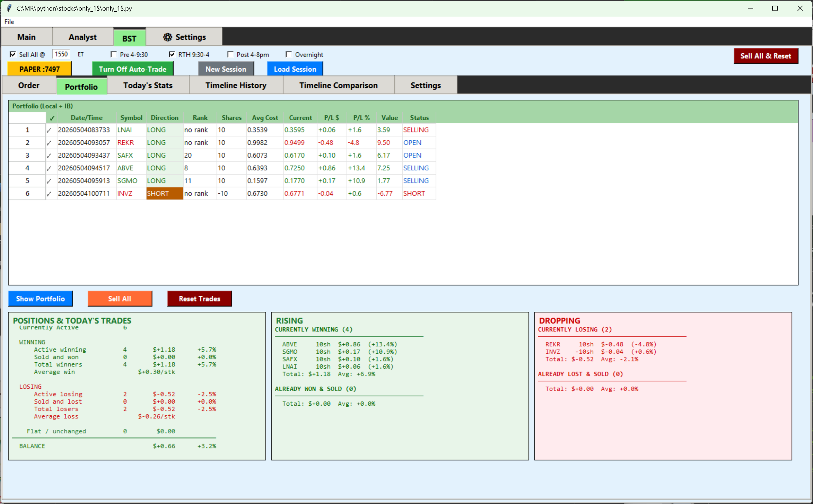The width and height of the screenshot is (813, 504).
Task: Click the CURRENTLY WINNING (4) heading
Action: click(x=314, y=329)
